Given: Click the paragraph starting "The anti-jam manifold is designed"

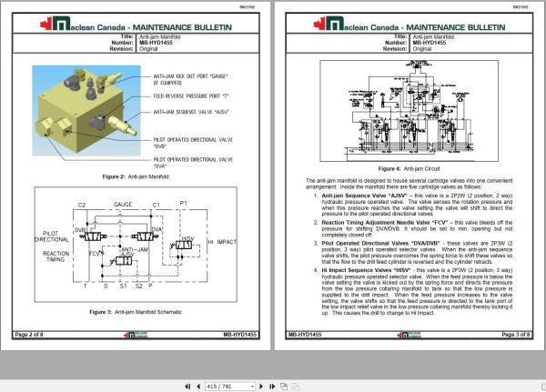Looking at the screenshot, I should [409, 184].
